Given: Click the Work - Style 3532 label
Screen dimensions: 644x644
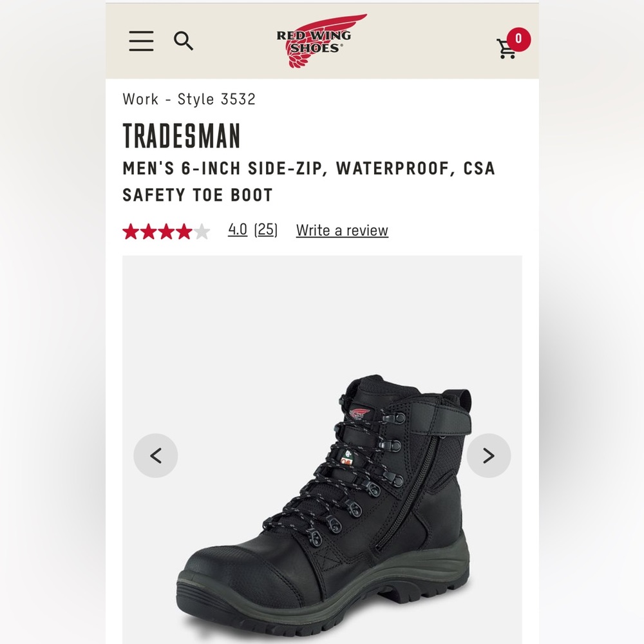Looking at the screenshot, I should pos(189,99).
